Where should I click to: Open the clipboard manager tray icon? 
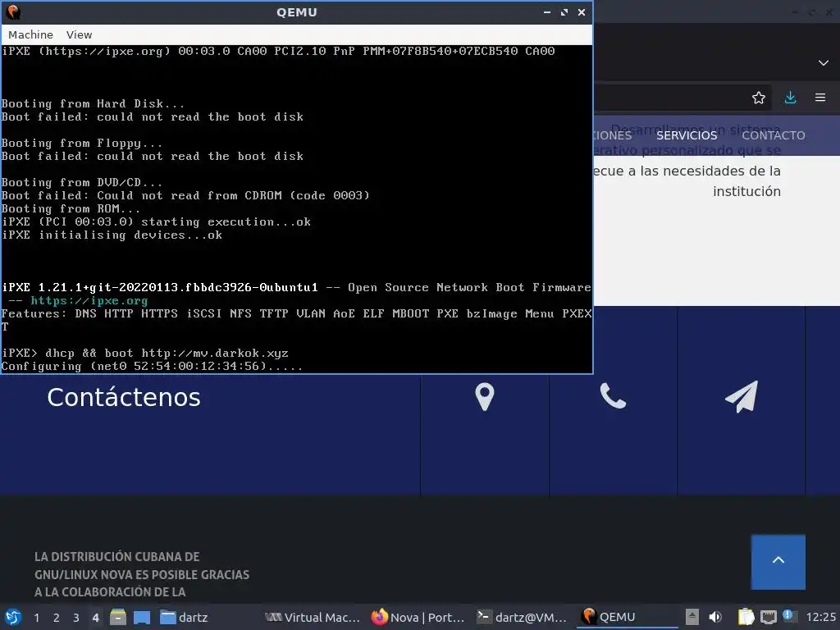click(x=746, y=617)
